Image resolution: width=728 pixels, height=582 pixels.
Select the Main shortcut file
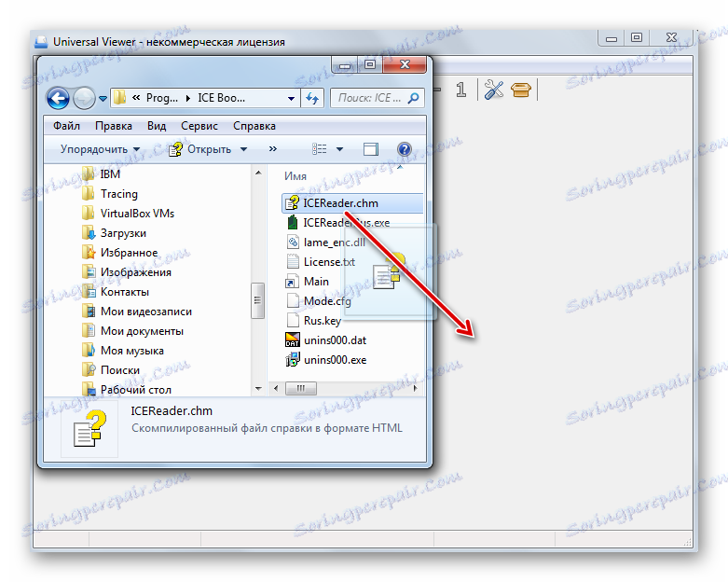(x=308, y=282)
